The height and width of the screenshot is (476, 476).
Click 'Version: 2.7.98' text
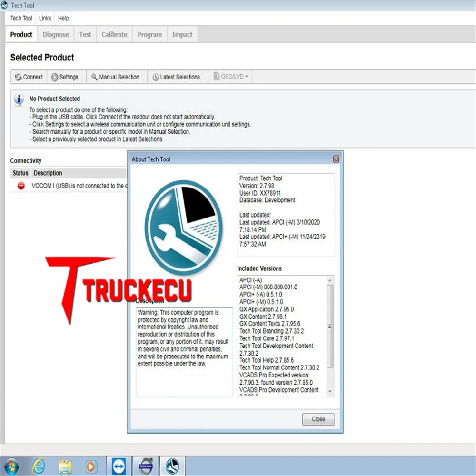tap(257, 186)
